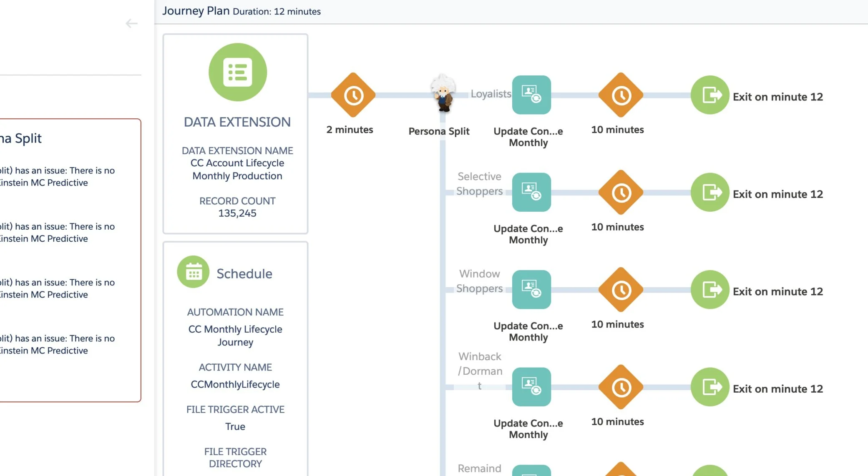
Task: Open Update Contact activity on Selective Shoppers path
Action: click(x=531, y=192)
